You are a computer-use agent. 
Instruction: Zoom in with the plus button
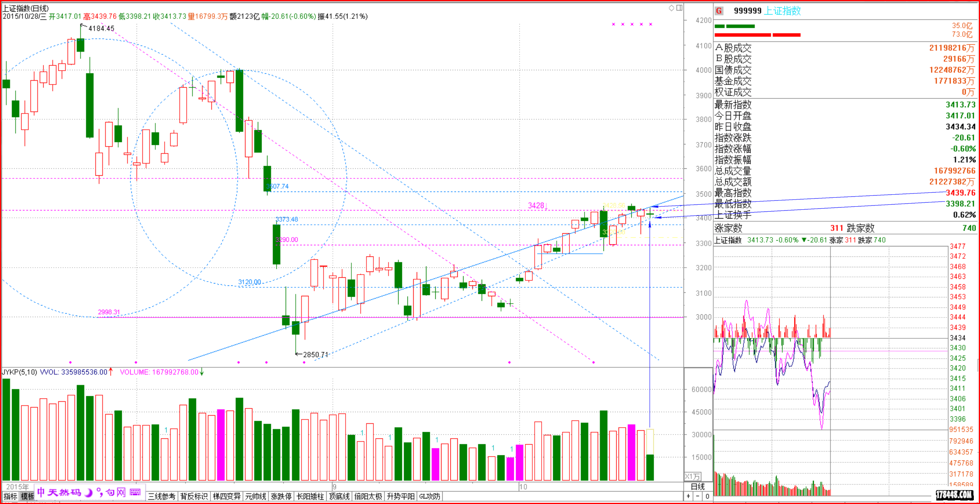click(x=689, y=496)
